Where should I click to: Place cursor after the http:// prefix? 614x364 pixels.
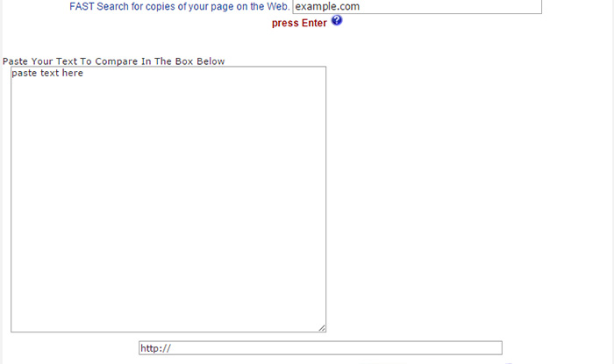(172, 348)
